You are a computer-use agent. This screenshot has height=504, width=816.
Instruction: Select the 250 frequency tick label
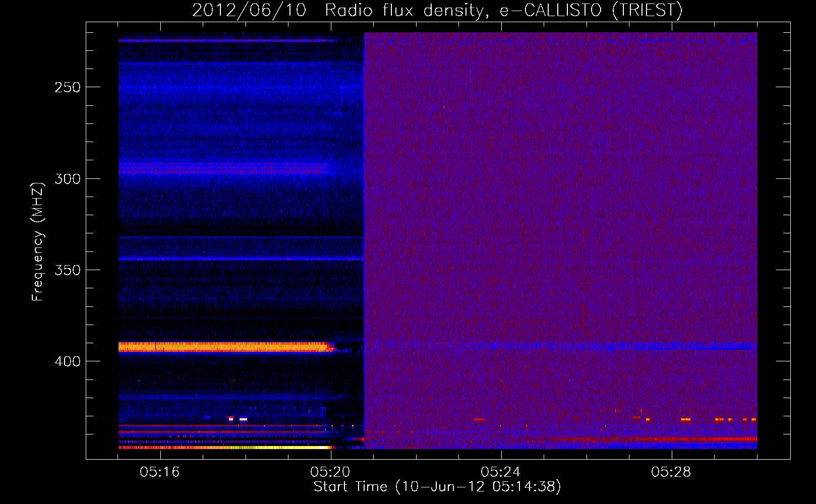click(x=68, y=87)
